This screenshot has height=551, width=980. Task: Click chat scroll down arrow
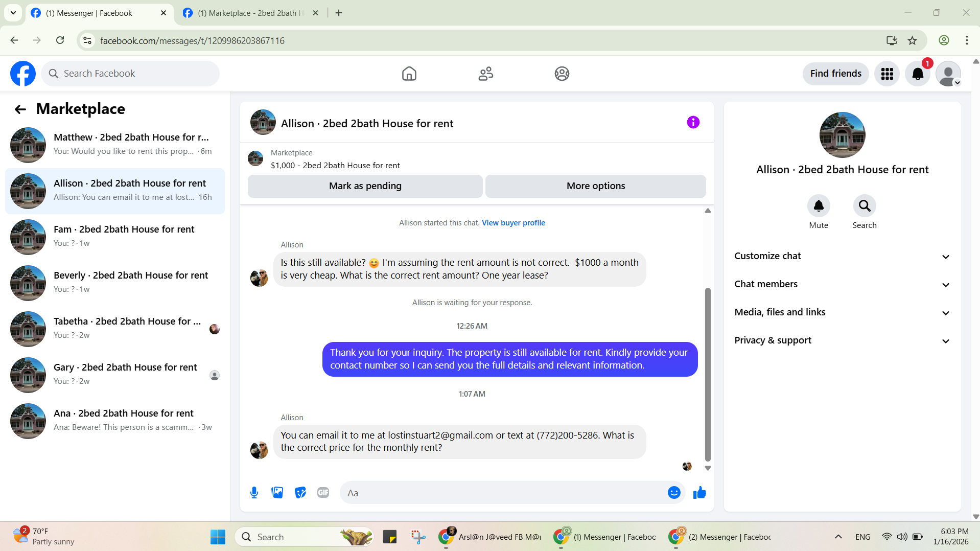[x=708, y=468]
